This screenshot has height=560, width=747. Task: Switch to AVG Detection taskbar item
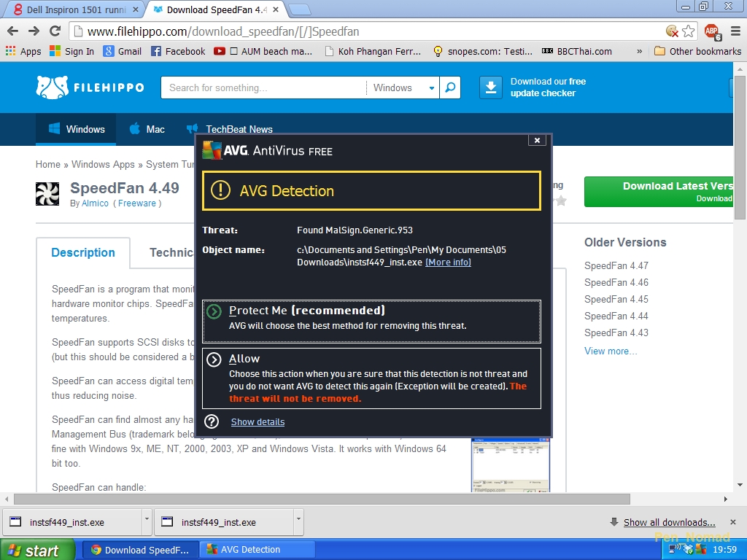click(258, 550)
